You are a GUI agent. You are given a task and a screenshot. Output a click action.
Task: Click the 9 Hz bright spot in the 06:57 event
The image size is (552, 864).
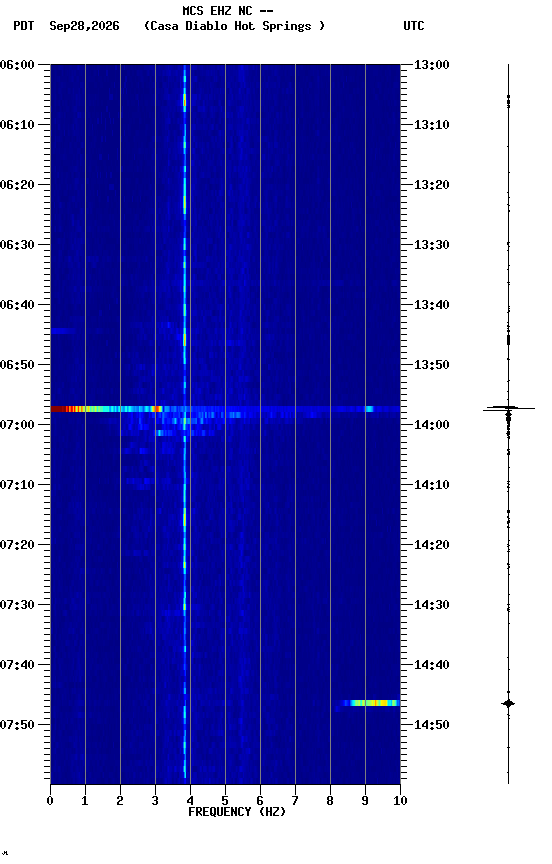(369, 409)
